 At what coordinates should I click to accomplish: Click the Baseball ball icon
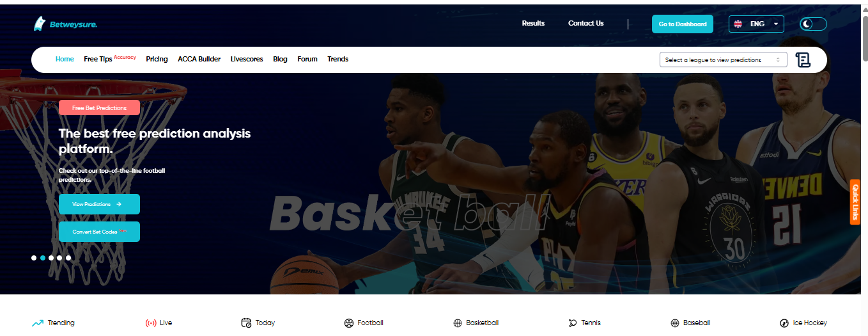(x=675, y=323)
